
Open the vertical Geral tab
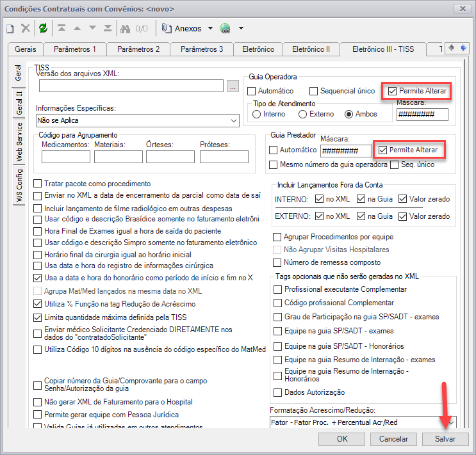[x=18, y=73]
